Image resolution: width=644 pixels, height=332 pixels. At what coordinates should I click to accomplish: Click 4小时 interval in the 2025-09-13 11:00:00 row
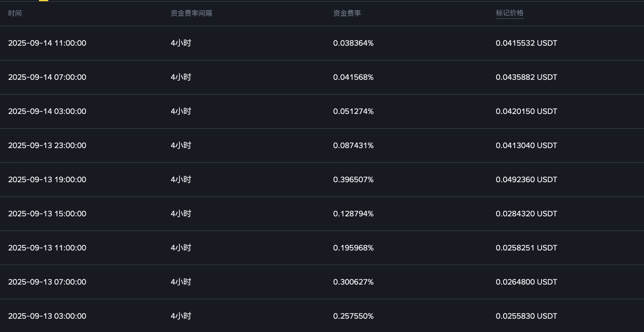pyautogui.click(x=181, y=248)
